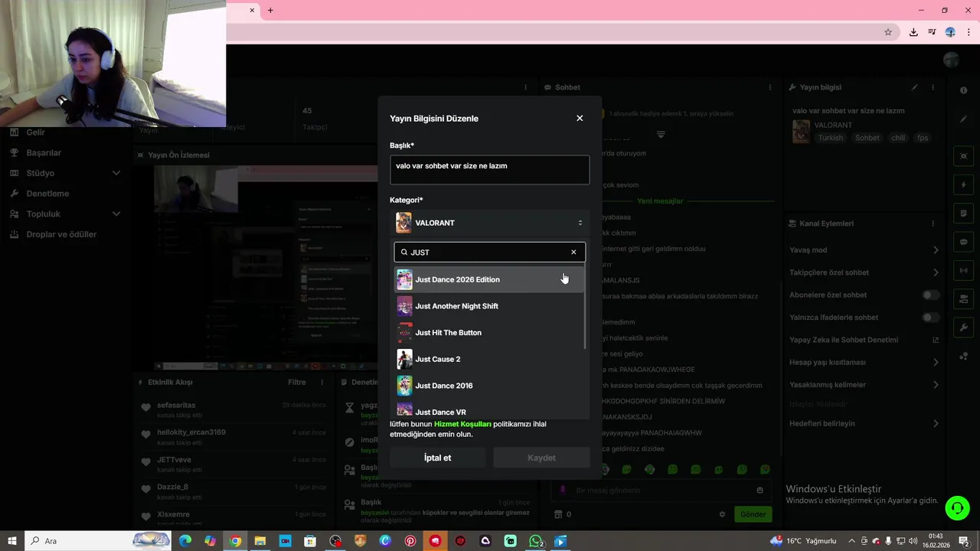Open chat settings gear icon
This screenshot has height=551, width=980.
(x=722, y=514)
